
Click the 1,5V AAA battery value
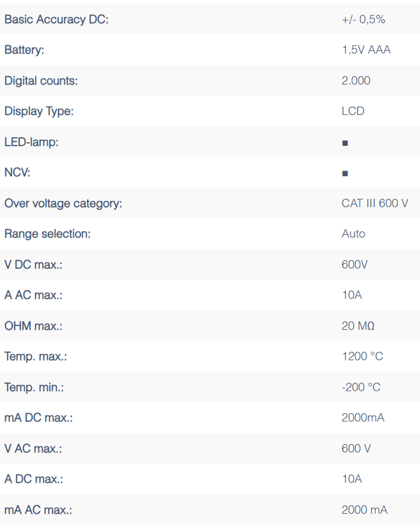pos(366,50)
